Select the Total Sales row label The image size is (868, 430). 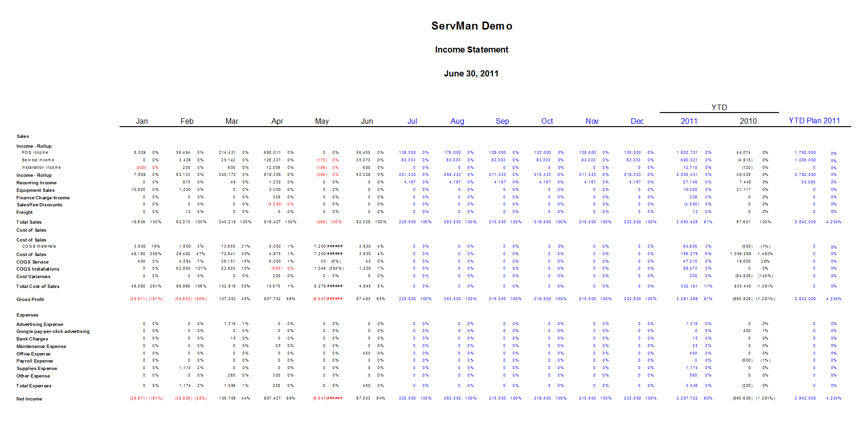tap(29, 222)
